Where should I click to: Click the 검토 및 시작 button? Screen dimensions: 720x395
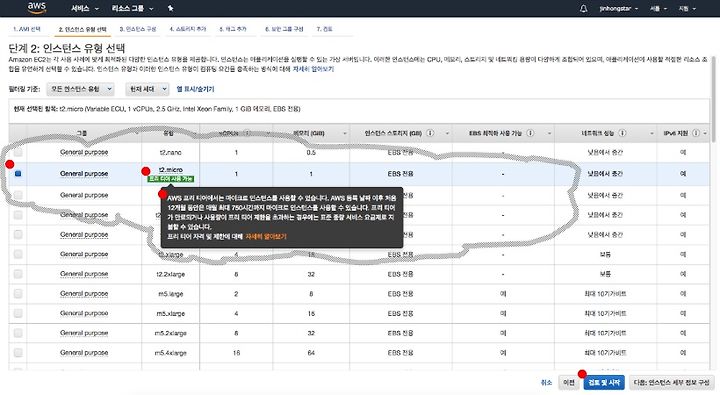[x=604, y=383]
